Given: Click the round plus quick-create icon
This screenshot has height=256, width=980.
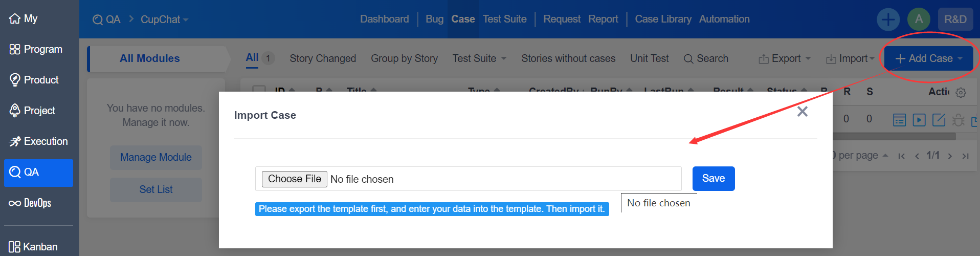Looking at the screenshot, I should (x=888, y=19).
